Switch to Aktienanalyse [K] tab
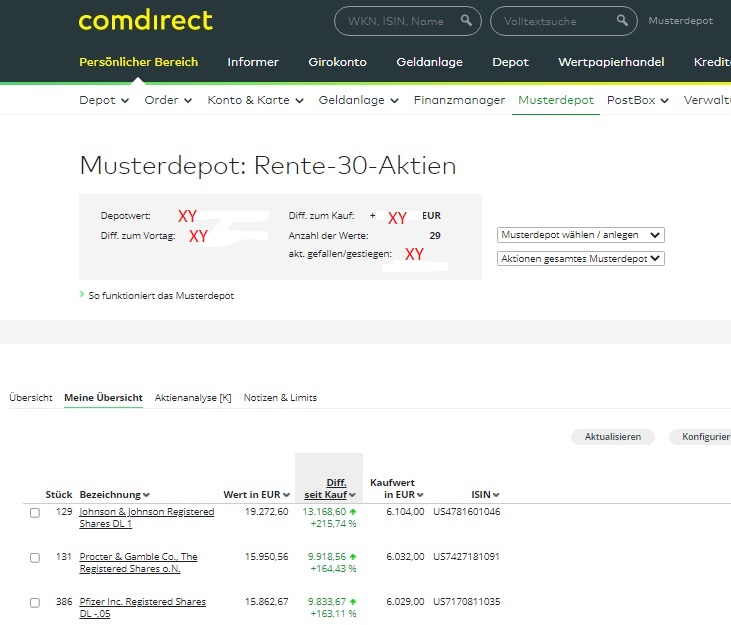The height and width of the screenshot is (625, 731). click(193, 398)
